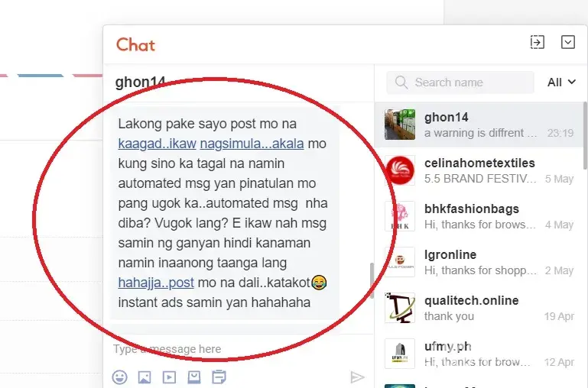Click the search magnifier icon
The image size is (588, 388).
point(401,82)
